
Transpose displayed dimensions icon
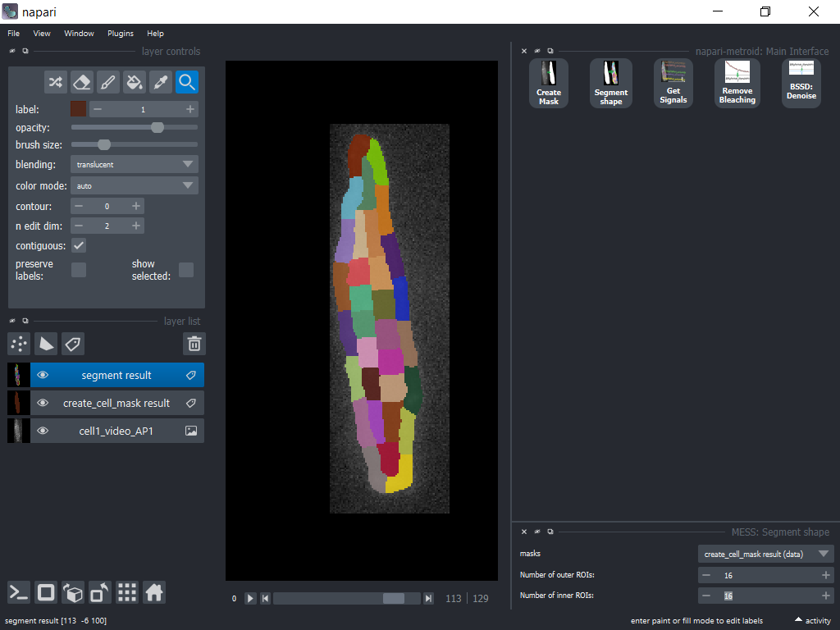[x=99, y=592]
